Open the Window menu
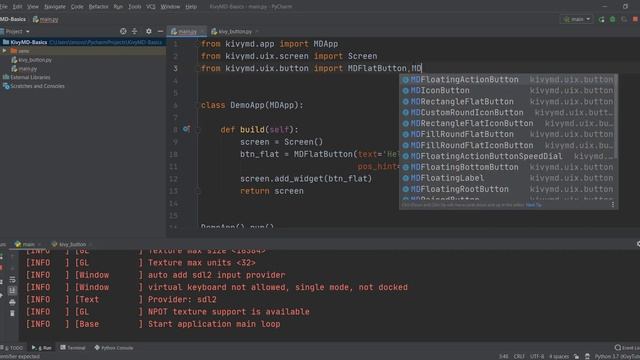This screenshot has width=640, height=360. tap(170, 7)
